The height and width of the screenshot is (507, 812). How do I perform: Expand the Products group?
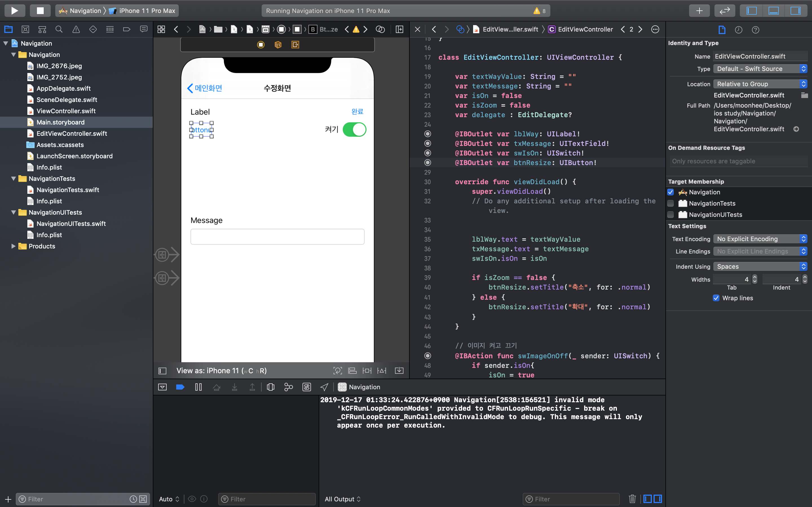click(x=14, y=246)
